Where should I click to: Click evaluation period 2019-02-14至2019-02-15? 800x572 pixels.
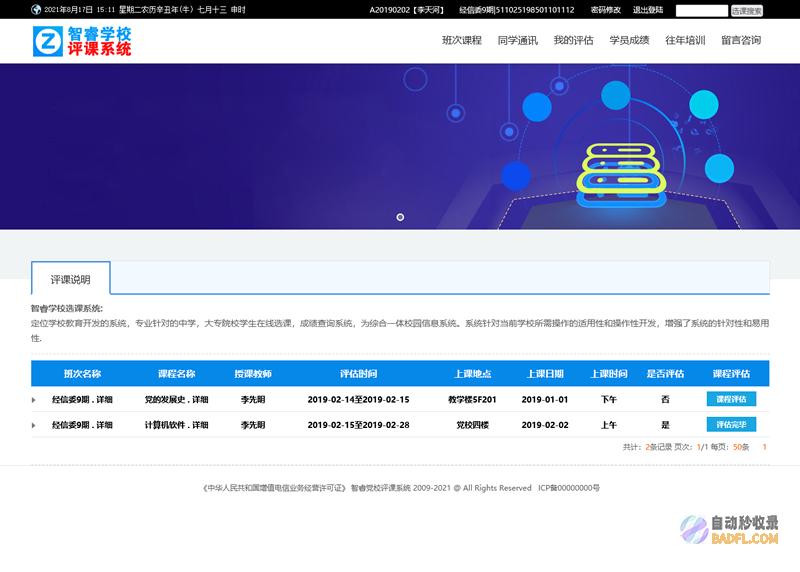pyautogui.click(x=359, y=400)
